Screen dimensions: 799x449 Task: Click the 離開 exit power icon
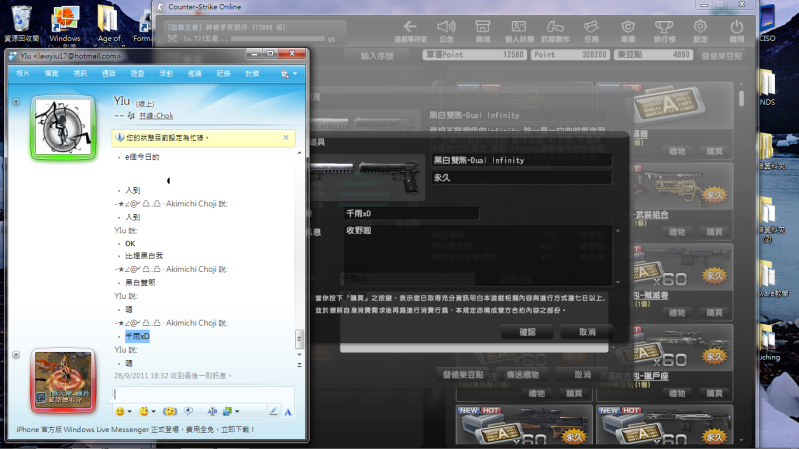[x=736, y=27]
